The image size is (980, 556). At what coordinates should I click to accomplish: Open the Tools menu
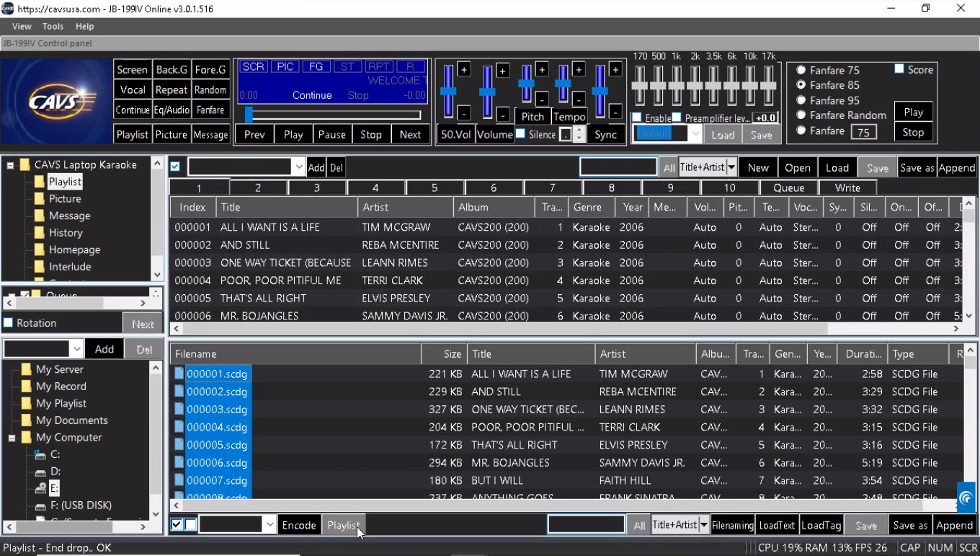pos(53,26)
